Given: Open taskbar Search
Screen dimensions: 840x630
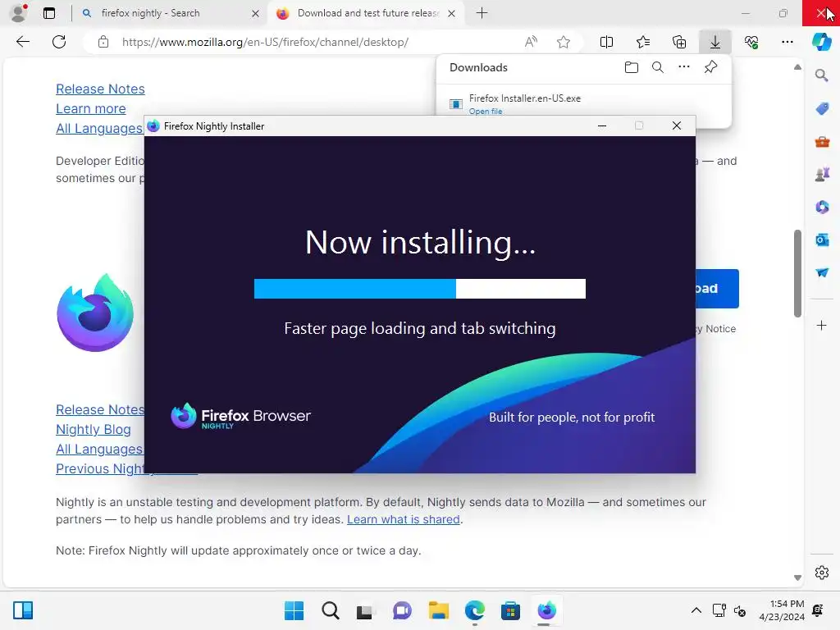Looking at the screenshot, I should tap(331, 610).
